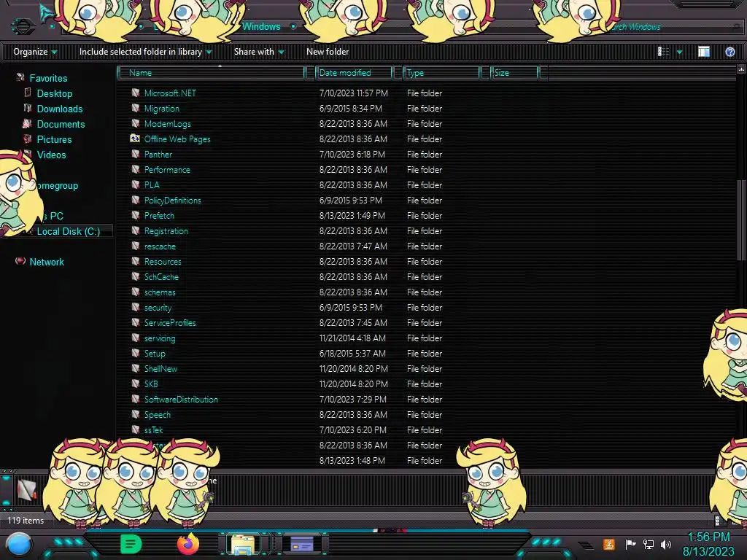This screenshot has height=560, width=747.
Task: Select the ModemLogs folder name
Action: coord(167,124)
